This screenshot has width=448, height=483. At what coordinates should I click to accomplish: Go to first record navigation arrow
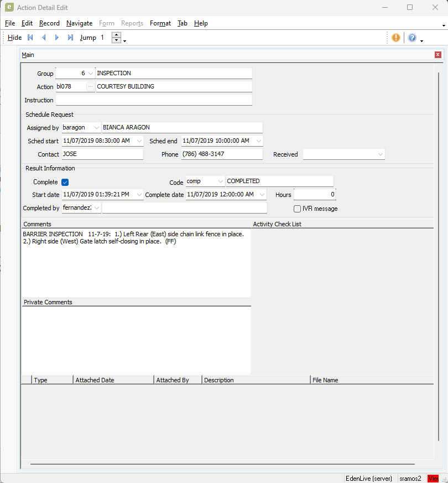coord(30,38)
